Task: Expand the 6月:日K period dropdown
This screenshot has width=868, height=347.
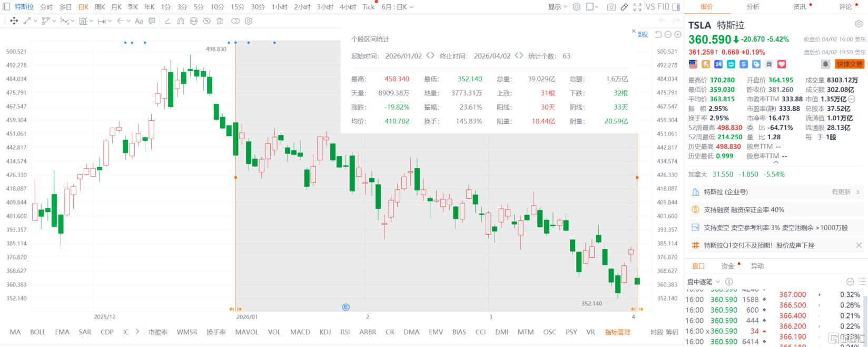Action: [397, 7]
